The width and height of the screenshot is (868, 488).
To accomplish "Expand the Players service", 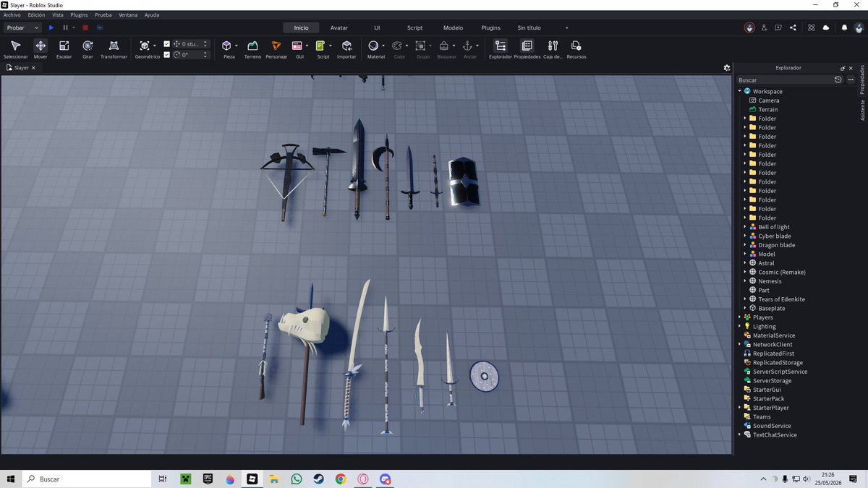I will tap(739, 317).
